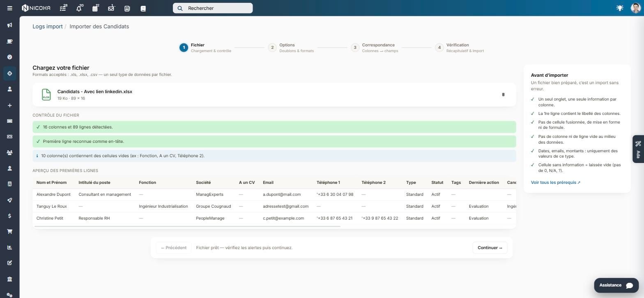Viewport: 644px width, 298px height.
Task: Click the Email column header
Action: 268,183
